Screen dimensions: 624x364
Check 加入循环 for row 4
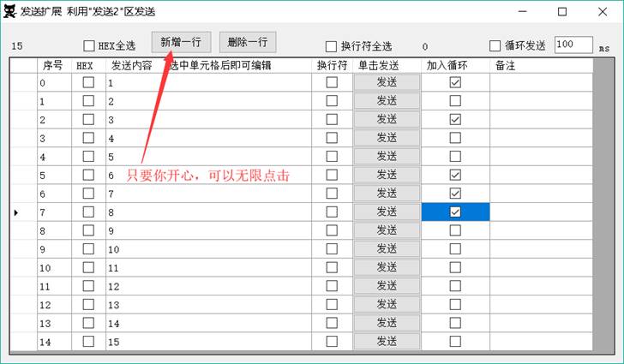click(x=455, y=156)
